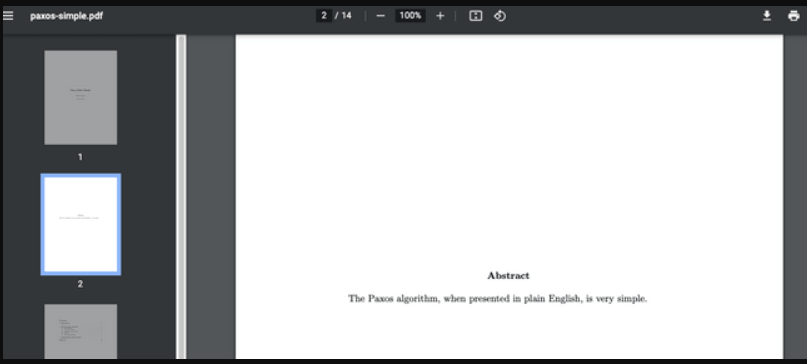Image resolution: width=807 pixels, height=364 pixels.
Task: Open the page 1 thumbnail
Action: click(x=80, y=97)
